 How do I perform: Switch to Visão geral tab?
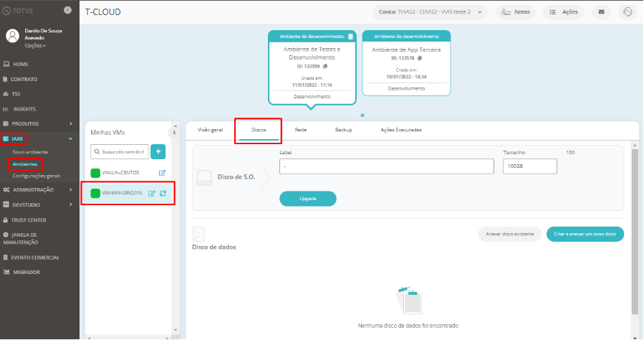coord(211,130)
